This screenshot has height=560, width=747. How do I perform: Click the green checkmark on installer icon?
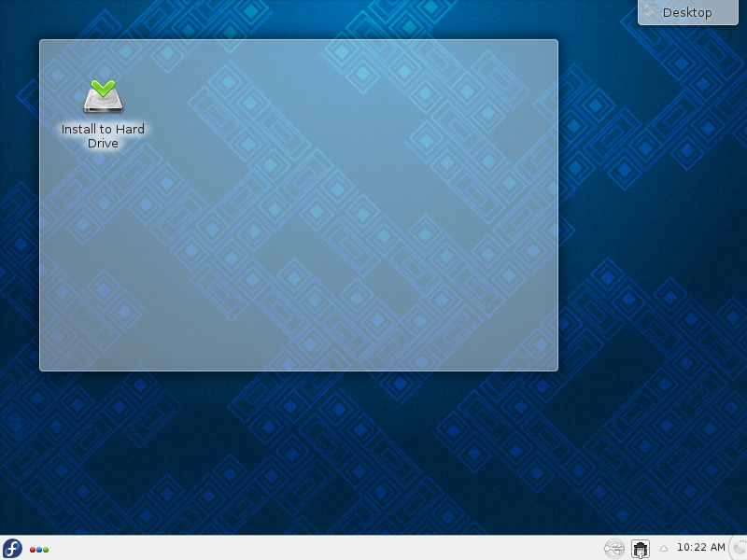(103, 89)
